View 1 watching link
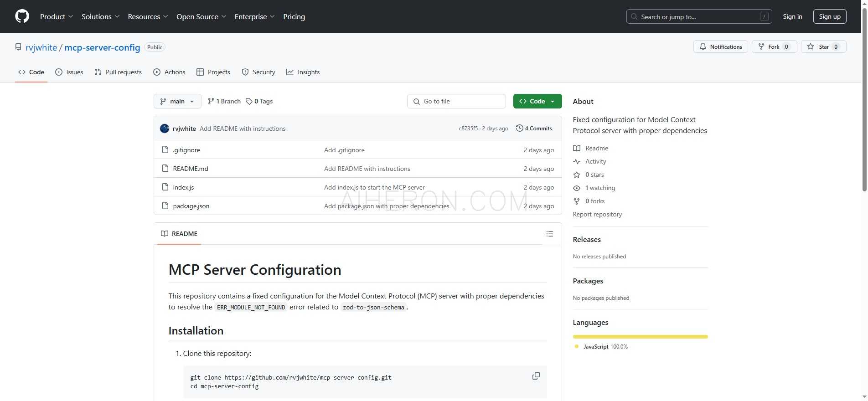This screenshot has width=868, height=401. point(594,188)
